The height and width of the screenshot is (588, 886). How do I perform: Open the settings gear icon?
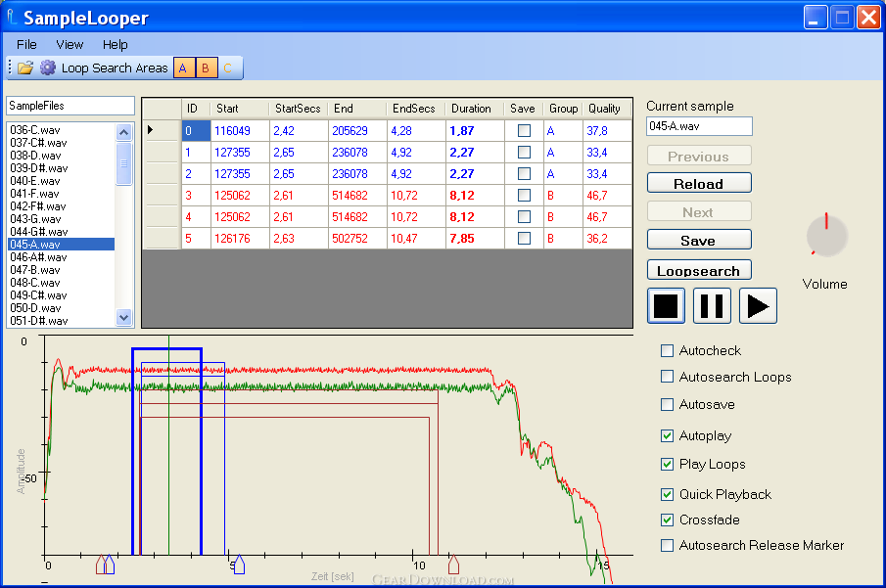coord(48,68)
